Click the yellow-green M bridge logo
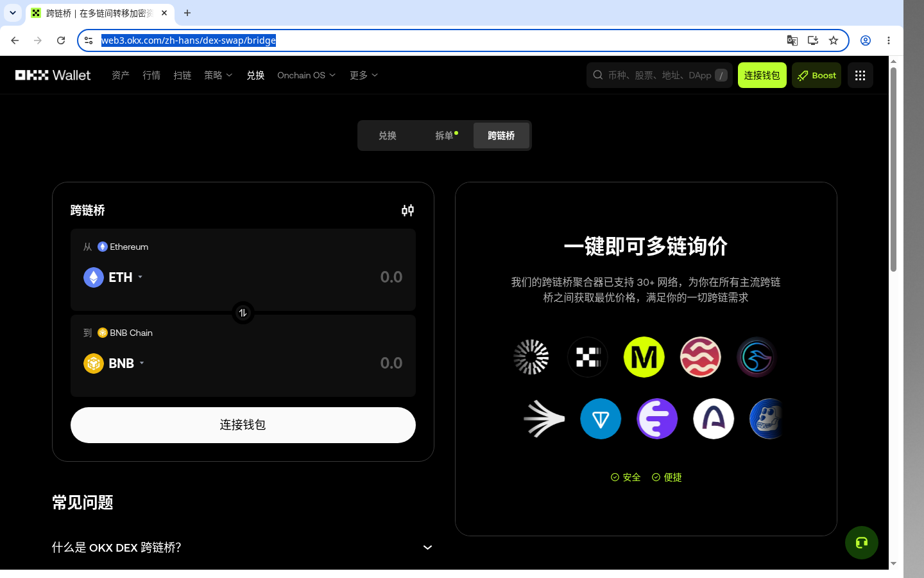 pos(644,357)
